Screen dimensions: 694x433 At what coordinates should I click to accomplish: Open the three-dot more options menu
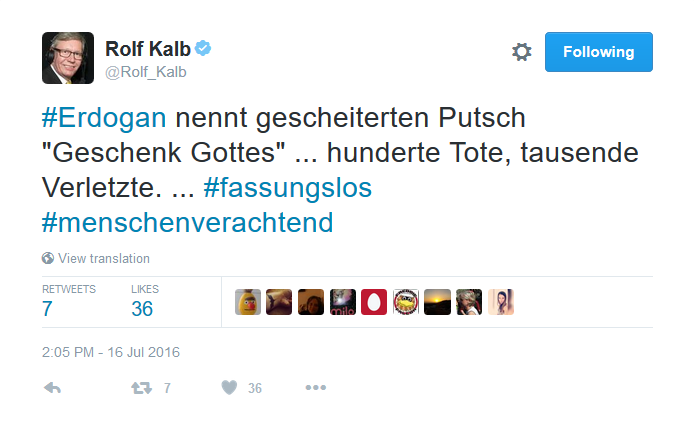click(x=315, y=388)
